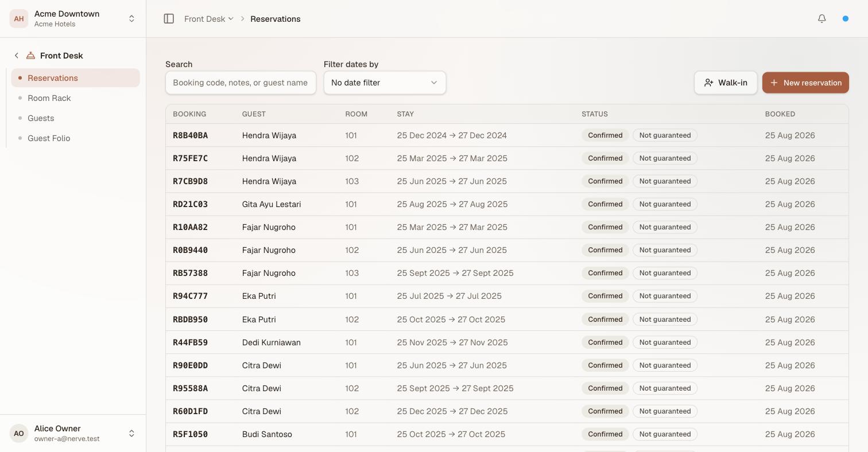Open Room Rack in the sidebar
This screenshot has width=868, height=452.
[75, 98]
